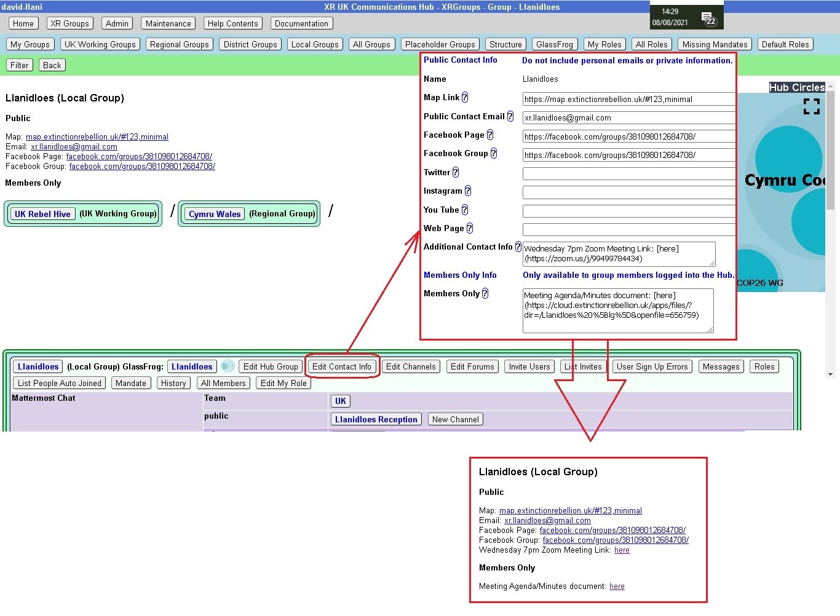Open Roles button in group toolbar
Viewport: 840px width, 616px height.
764,366
